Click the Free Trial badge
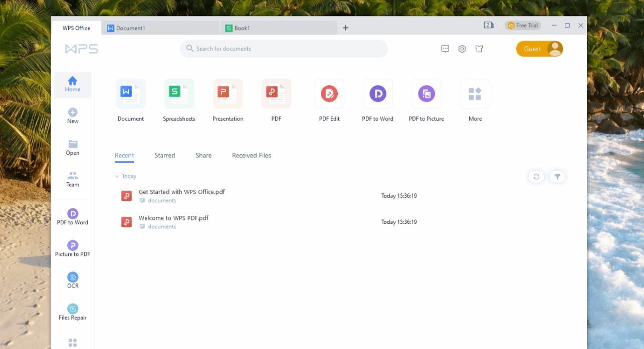Image resolution: width=644 pixels, height=349 pixels. 523,25
